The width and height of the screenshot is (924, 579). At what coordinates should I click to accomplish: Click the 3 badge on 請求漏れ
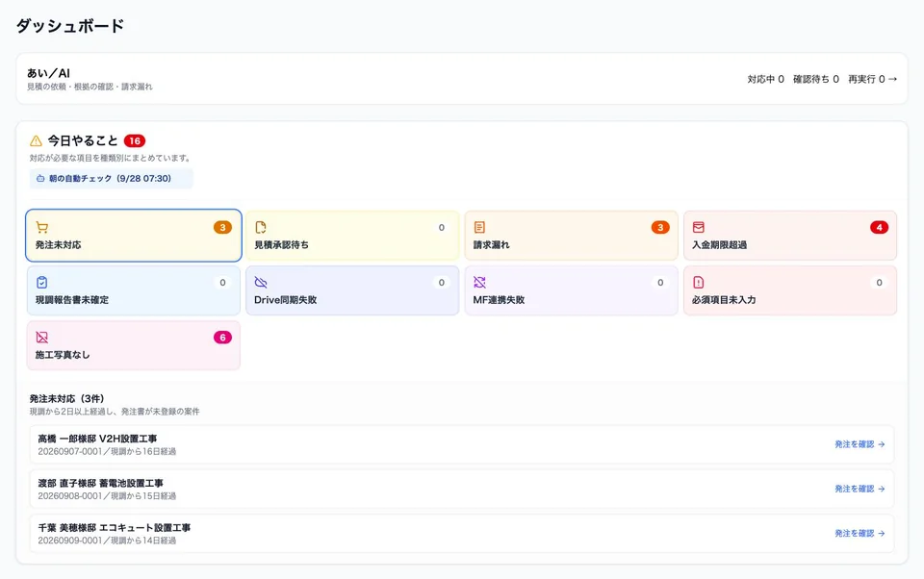pos(660,227)
